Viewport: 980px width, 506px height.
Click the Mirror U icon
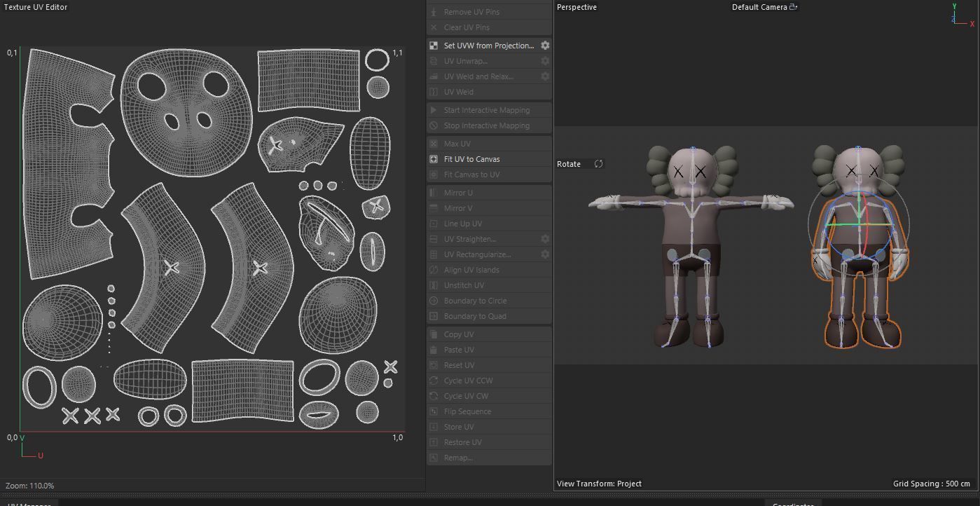point(434,193)
